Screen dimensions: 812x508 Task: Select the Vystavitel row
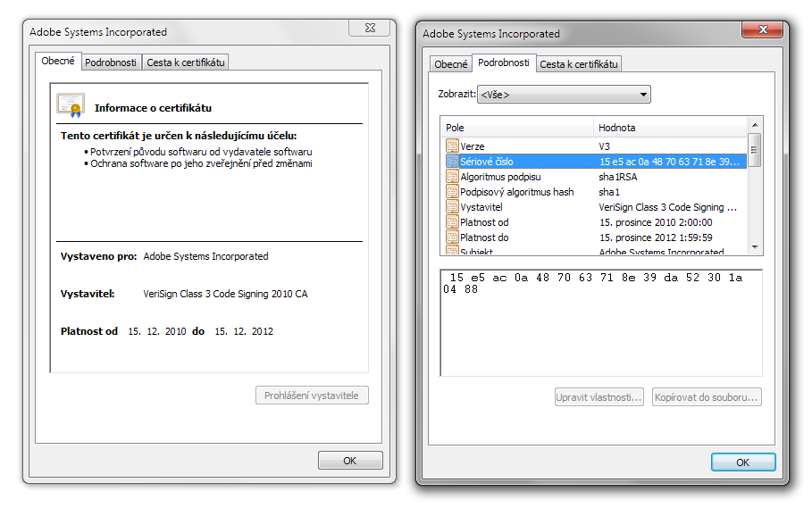[x=596, y=207]
